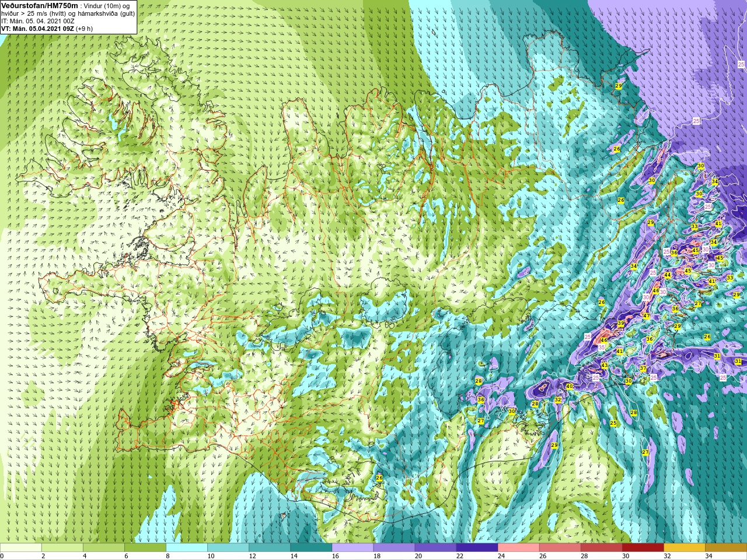Click the yellow peak gust marker 39
The width and height of the screenshot is (747, 560).
point(621,324)
